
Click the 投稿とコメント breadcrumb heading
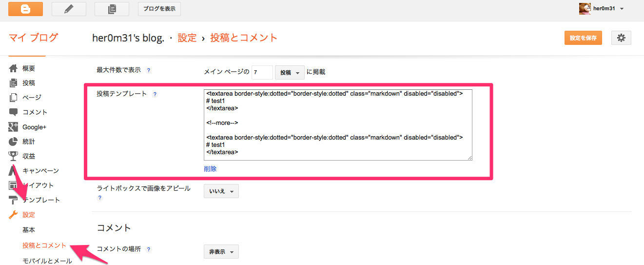click(x=244, y=38)
